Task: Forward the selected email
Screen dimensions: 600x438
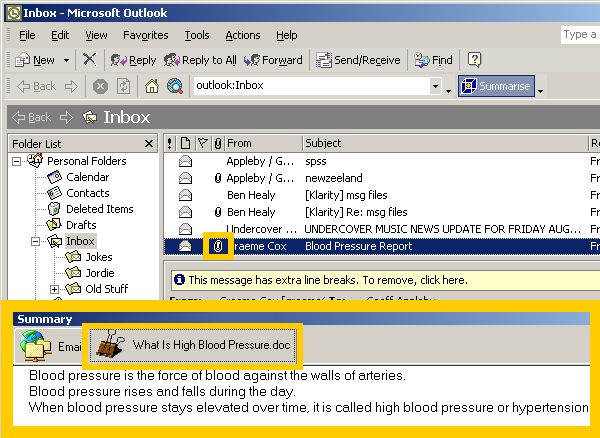Action: pos(273,60)
